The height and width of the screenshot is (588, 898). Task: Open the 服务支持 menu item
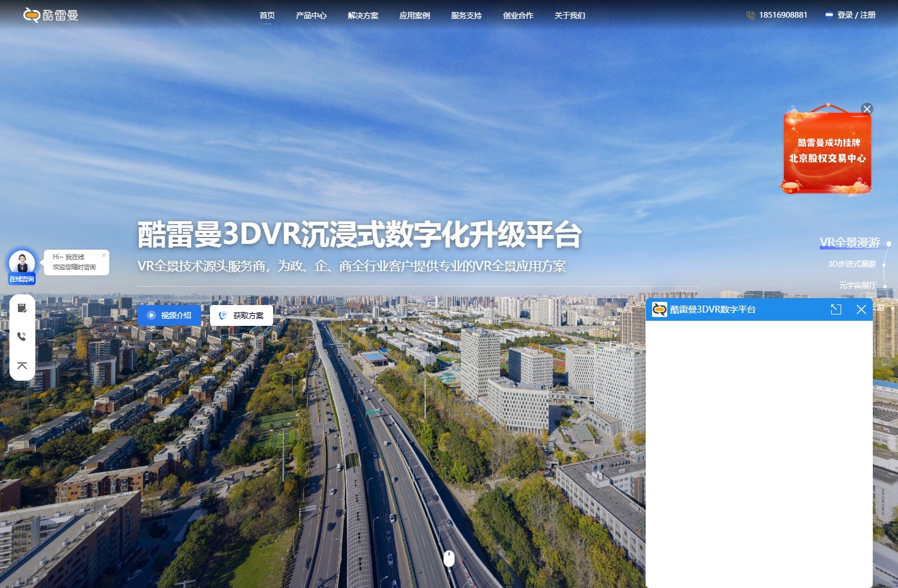[466, 15]
